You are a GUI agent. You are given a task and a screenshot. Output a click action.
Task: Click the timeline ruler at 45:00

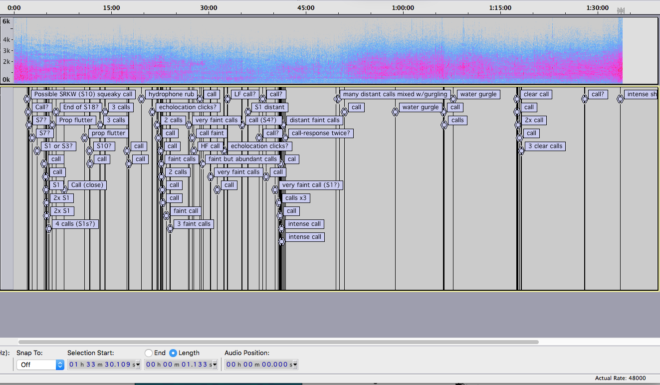point(306,8)
